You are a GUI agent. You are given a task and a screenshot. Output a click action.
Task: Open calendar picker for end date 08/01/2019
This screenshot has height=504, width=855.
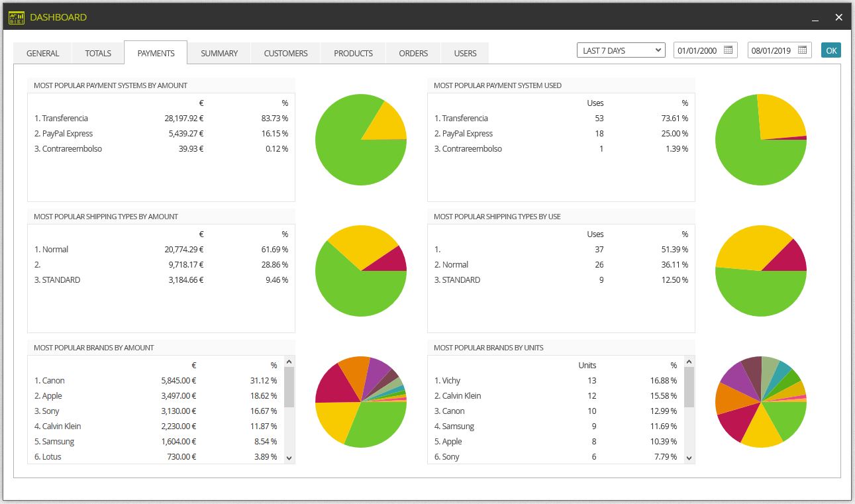click(x=803, y=50)
